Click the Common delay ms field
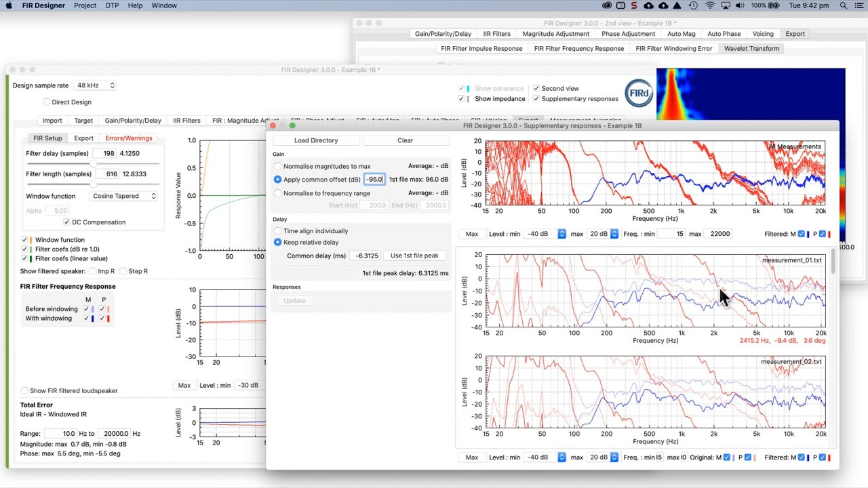Viewport: 868px width, 488px height. click(365, 256)
